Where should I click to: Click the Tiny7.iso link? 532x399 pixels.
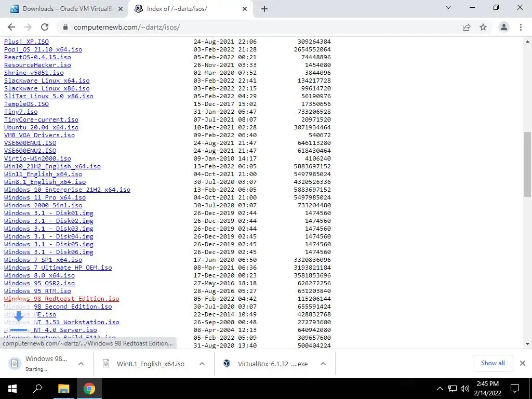pos(21,112)
